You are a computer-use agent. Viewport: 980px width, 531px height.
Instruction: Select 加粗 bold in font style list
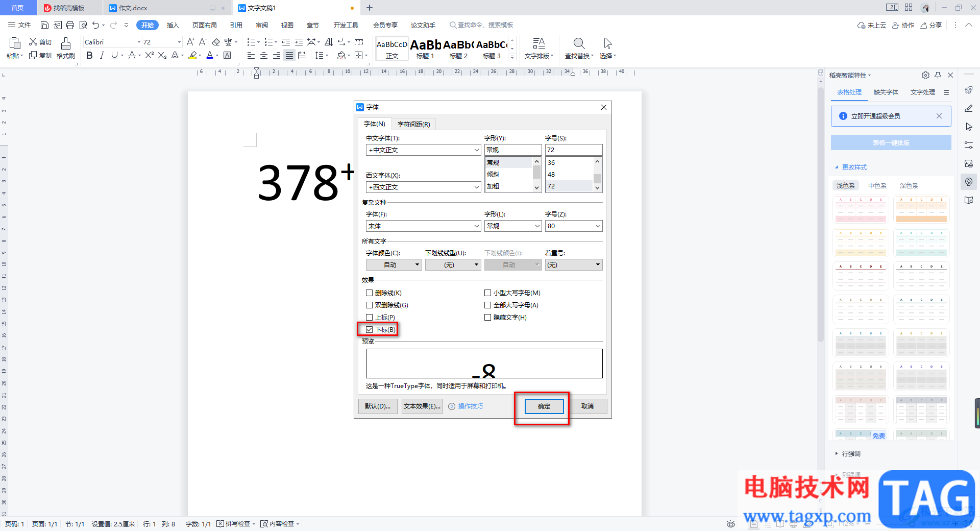[508, 186]
